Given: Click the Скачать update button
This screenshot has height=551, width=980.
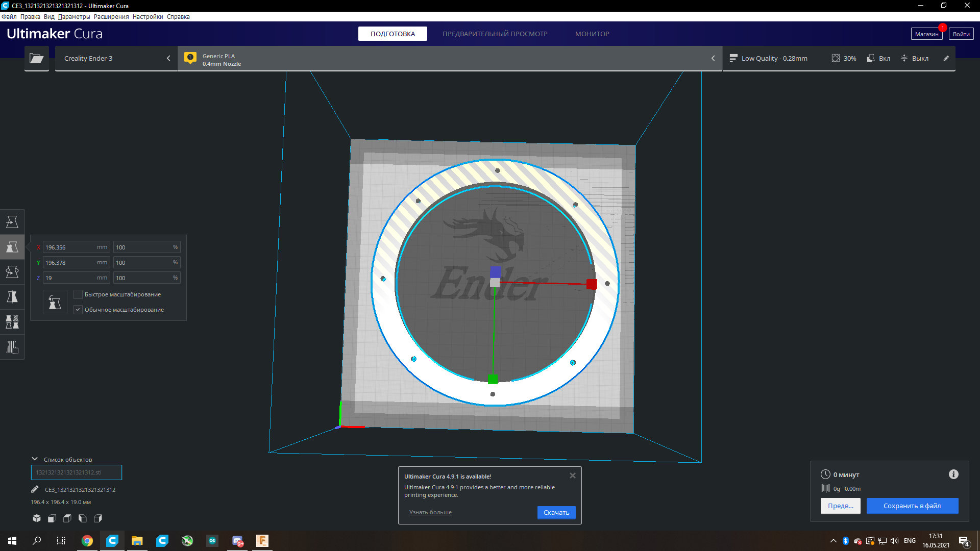Looking at the screenshot, I should pos(556,512).
